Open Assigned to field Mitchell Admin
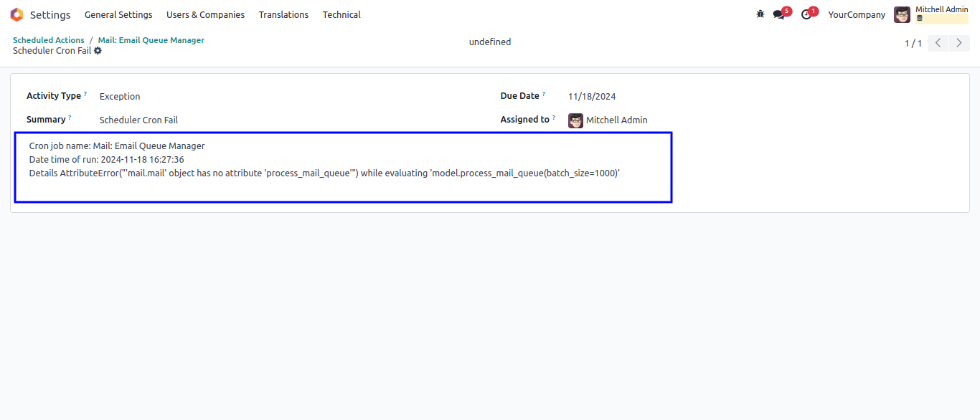Screen dimensions: 980x420 (x=617, y=120)
